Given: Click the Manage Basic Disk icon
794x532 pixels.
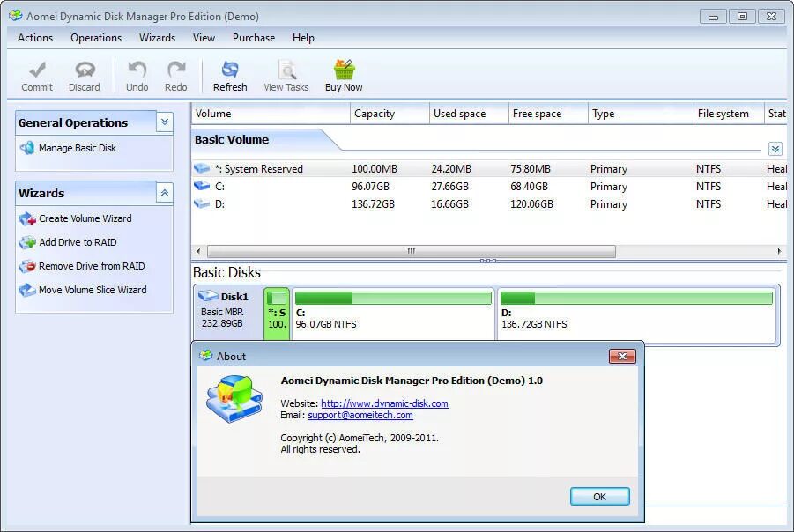Looking at the screenshot, I should tap(26, 148).
